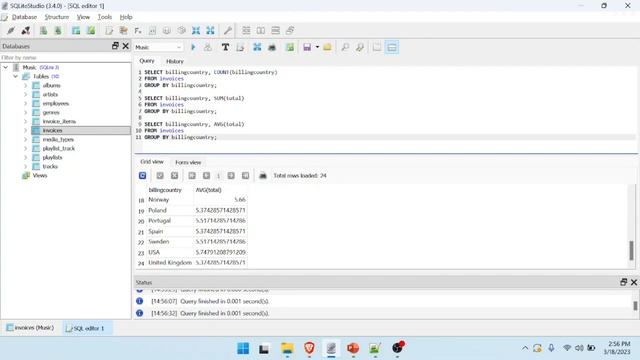Close the Status panel
The height and width of the screenshot is (360, 640).
(633, 282)
